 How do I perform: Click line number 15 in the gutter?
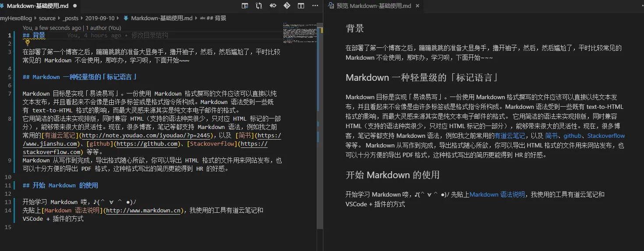7,227
